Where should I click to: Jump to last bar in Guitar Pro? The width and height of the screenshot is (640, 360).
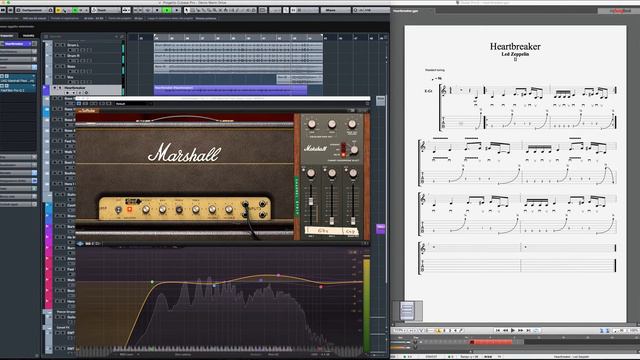(x=528, y=330)
